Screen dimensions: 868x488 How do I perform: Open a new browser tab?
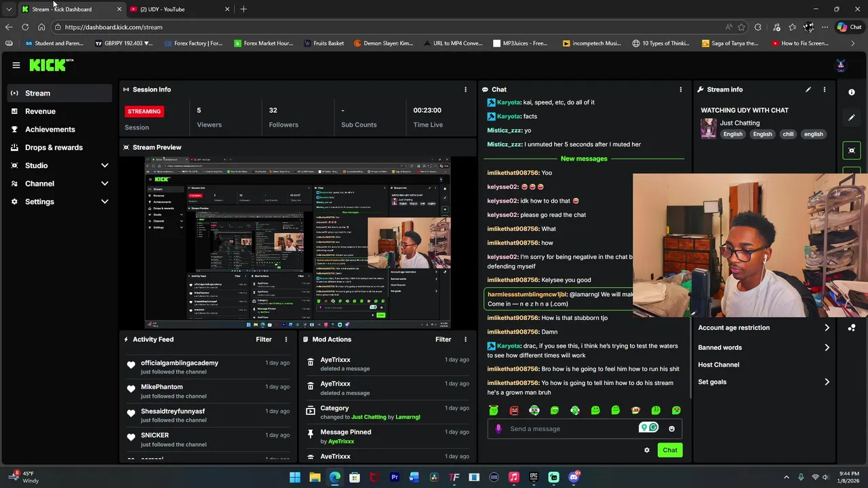243,9
